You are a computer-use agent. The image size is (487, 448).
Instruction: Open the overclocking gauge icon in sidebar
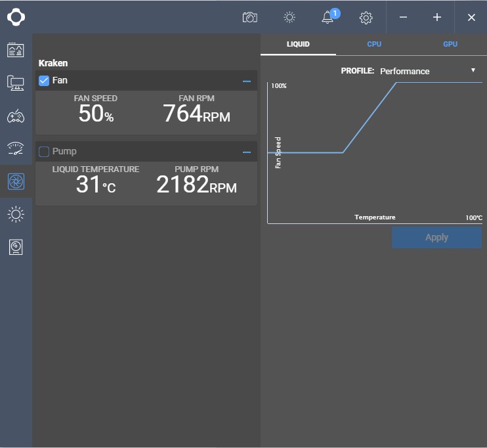pyautogui.click(x=16, y=148)
